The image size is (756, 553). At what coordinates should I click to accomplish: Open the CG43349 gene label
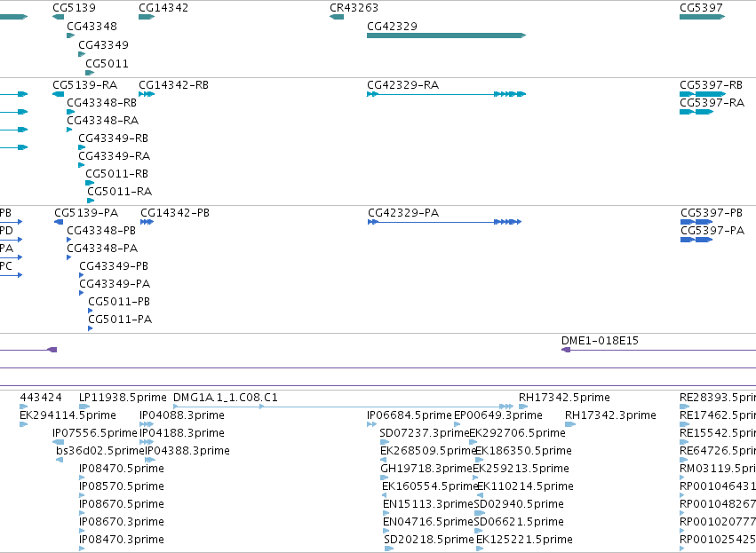pos(103,44)
